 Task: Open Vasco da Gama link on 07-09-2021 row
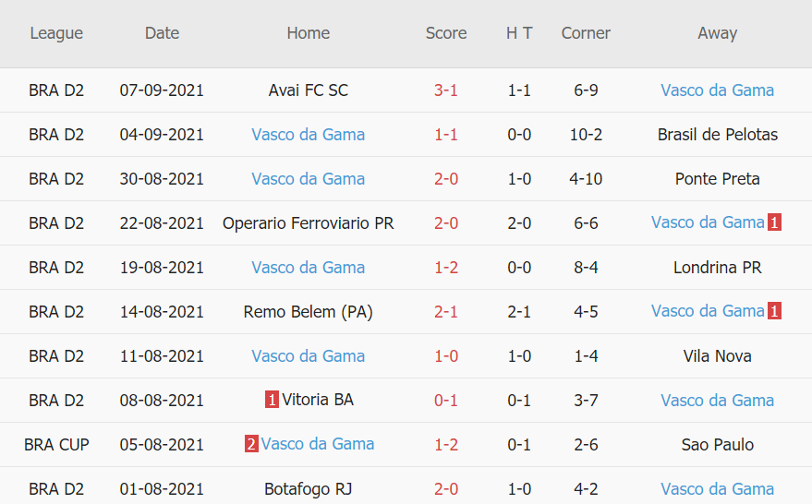click(x=717, y=90)
